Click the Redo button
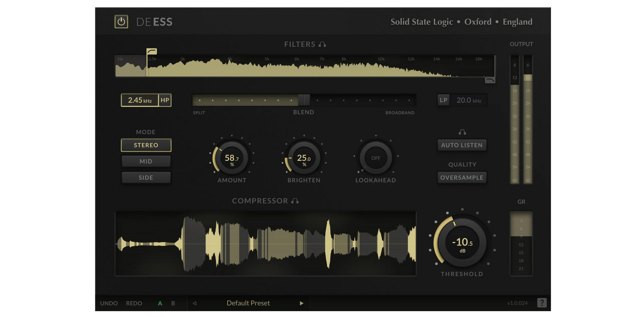Viewport: 644px width, 317px height. coord(134,303)
